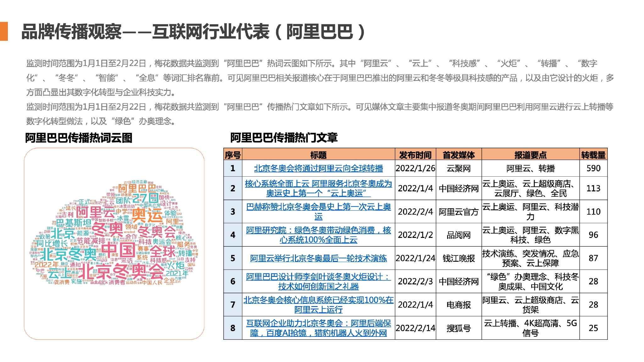Select repost count 25
The image size is (644, 362).
[593, 328]
